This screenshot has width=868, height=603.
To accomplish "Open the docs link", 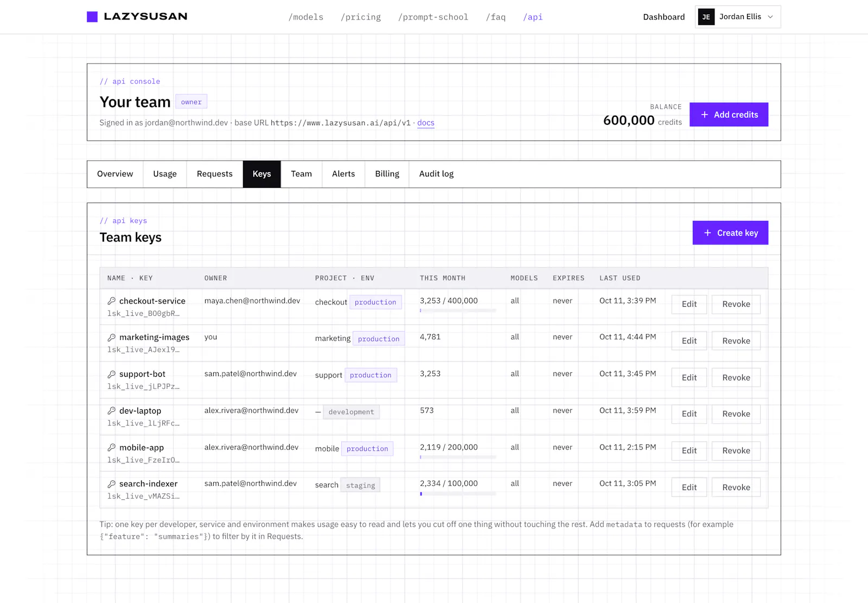I will pyautogui.click(x=426, y=123).
